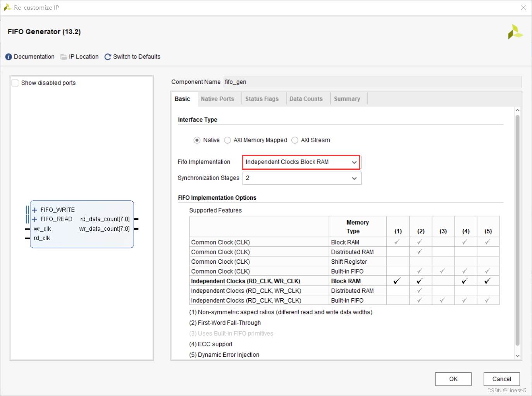Open the Documentation info icon

(9, 57)
